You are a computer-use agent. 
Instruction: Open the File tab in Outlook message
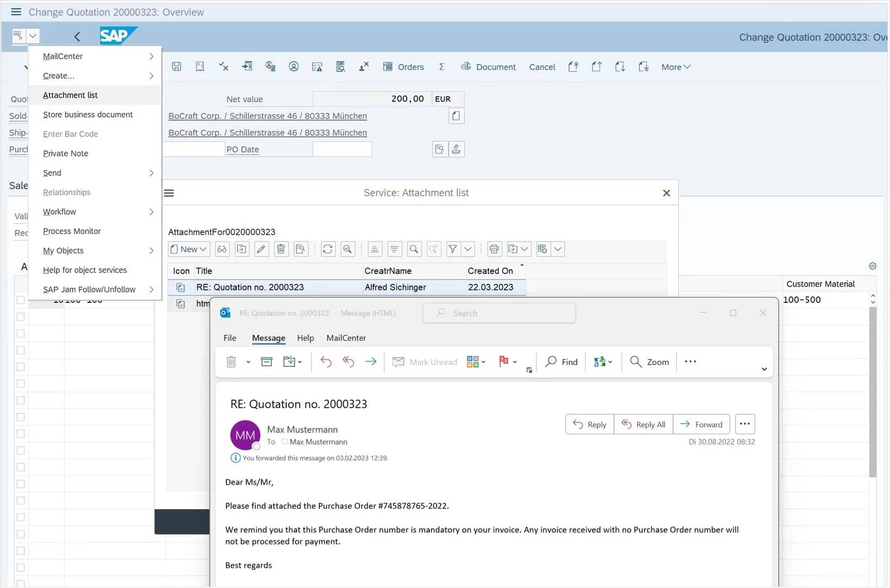click(230, 338)
